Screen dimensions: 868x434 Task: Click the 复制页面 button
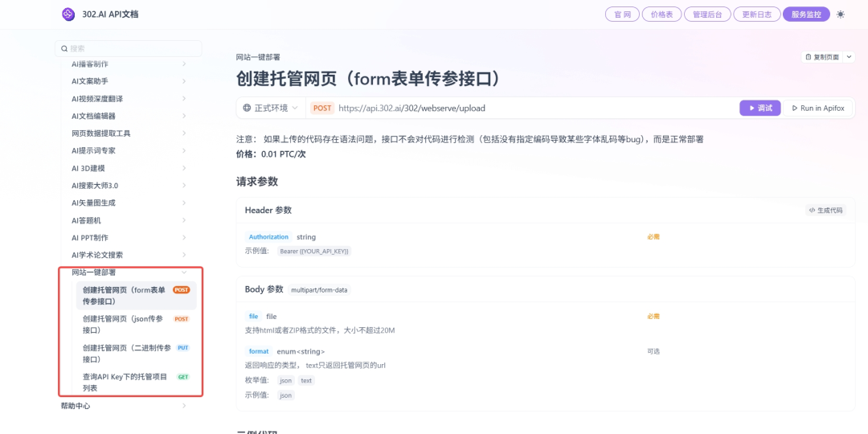pos(822,57)
